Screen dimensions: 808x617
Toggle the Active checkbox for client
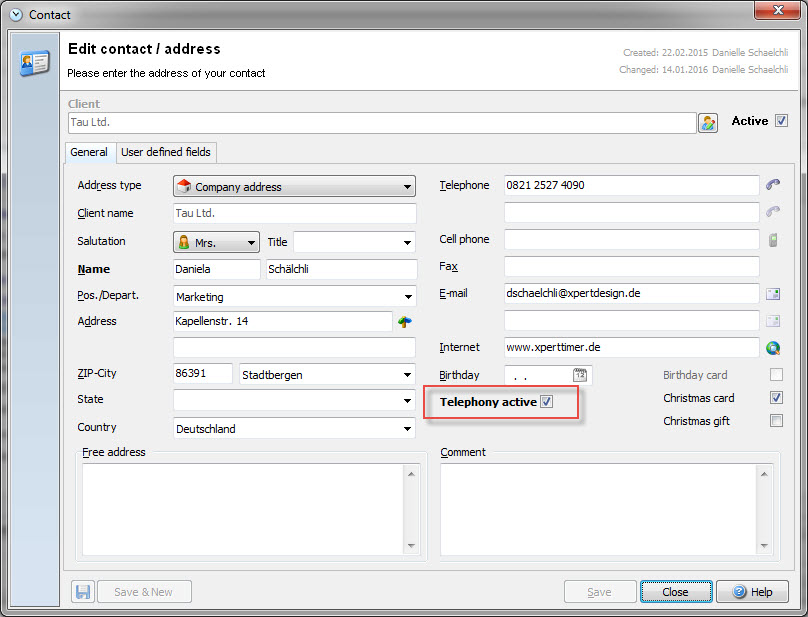[782, 121]
